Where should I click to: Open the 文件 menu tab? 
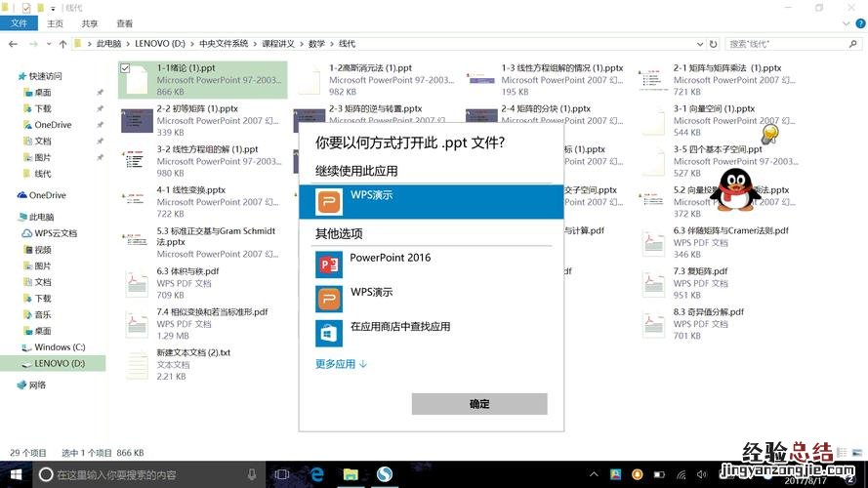coord(19,23)
